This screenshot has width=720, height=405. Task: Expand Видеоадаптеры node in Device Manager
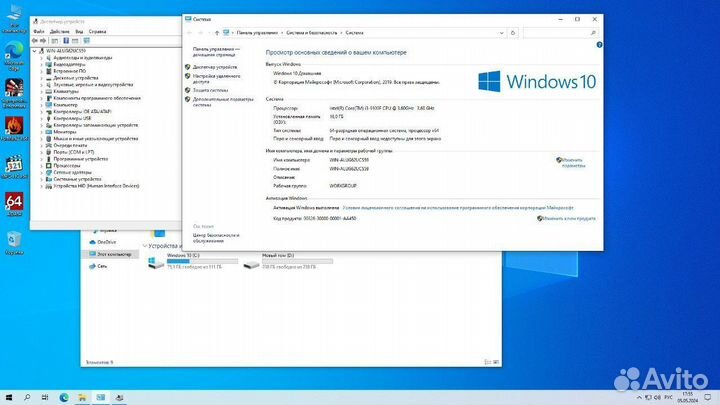pos(41,65)
